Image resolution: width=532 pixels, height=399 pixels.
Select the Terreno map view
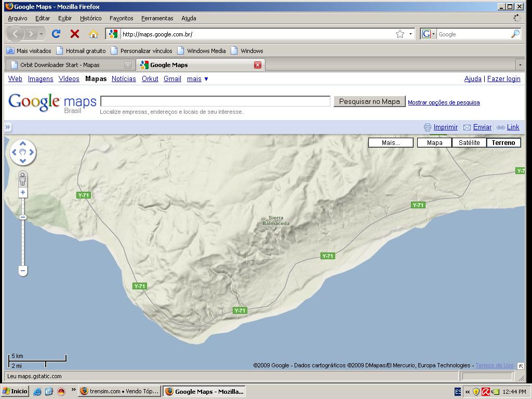point(503,143)
